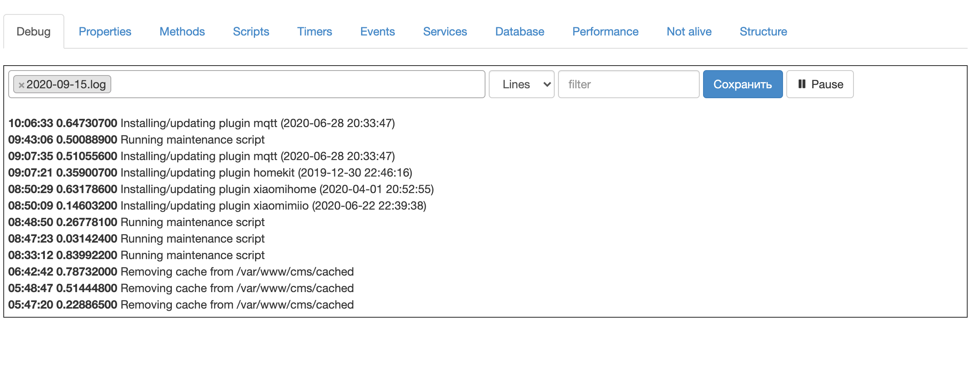View the Structure tab
The image size is (980, 368).
(763, 31)
